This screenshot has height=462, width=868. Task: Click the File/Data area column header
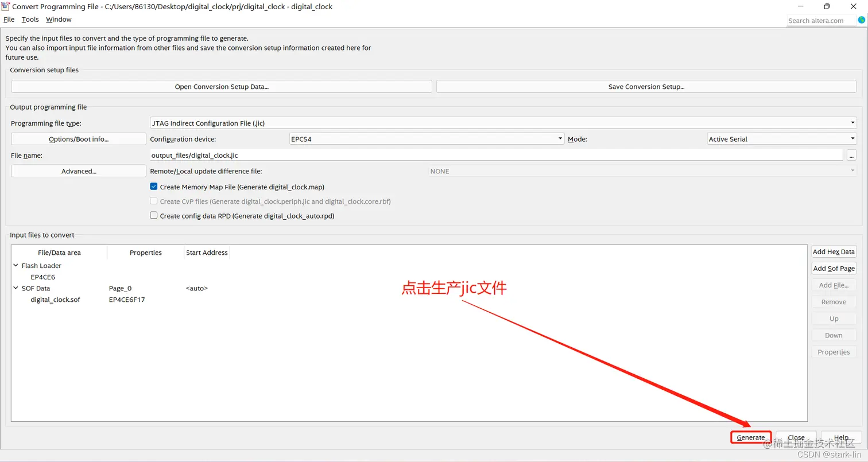59,253
